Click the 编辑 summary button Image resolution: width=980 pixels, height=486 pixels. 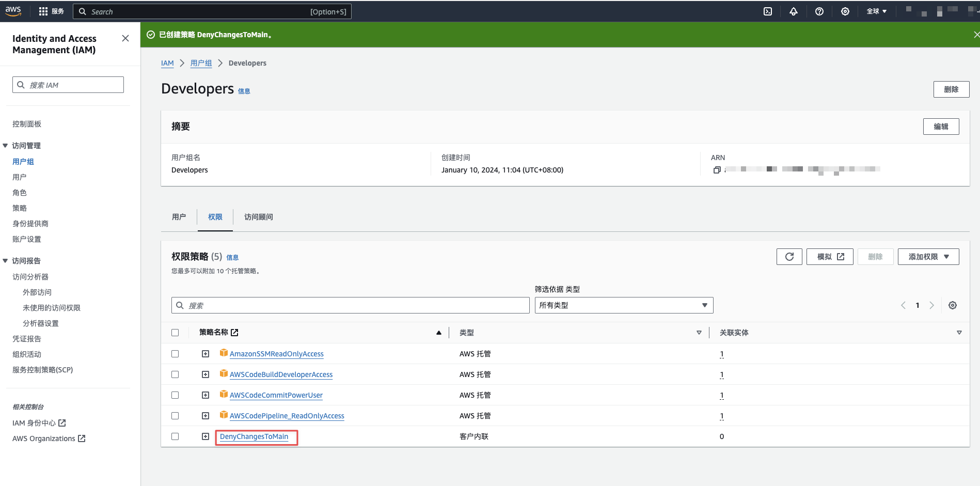click(941, 127)
